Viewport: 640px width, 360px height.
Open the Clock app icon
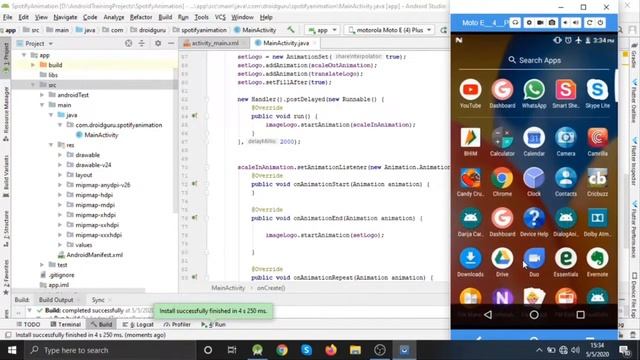pyautogui.click(x=534, y=178)
